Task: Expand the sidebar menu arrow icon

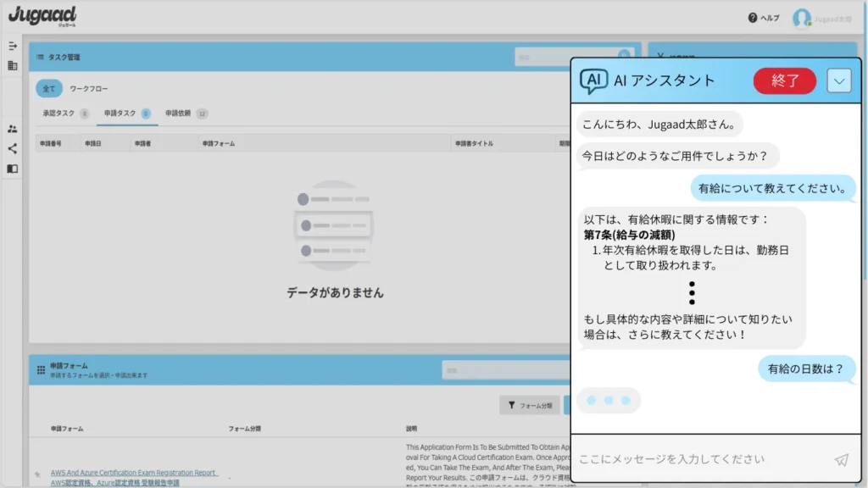Action: [x=13, y=46]
